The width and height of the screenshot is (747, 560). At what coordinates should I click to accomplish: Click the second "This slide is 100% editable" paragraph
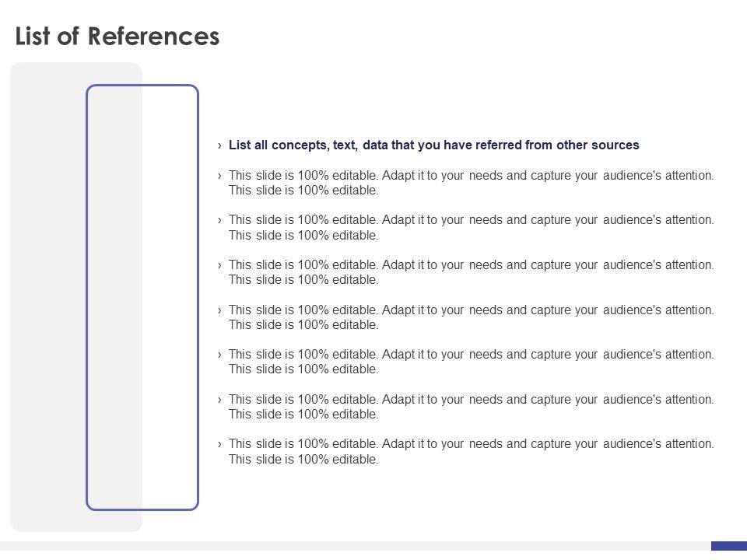(x=471, y=227)
